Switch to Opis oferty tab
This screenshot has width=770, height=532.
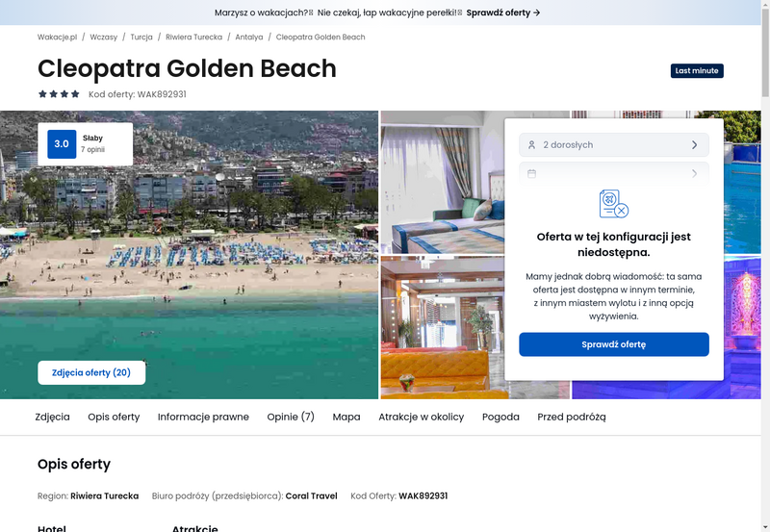[x=114, y=418]
